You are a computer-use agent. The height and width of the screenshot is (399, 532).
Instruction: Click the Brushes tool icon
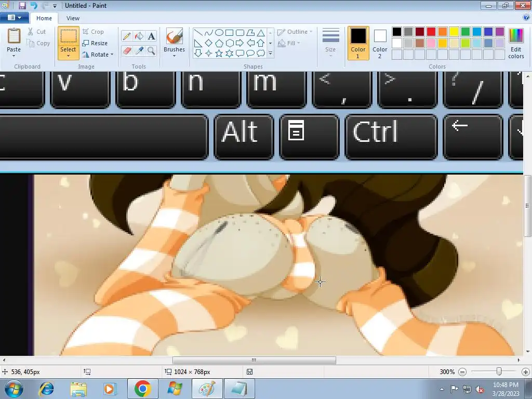pos(175,36)
